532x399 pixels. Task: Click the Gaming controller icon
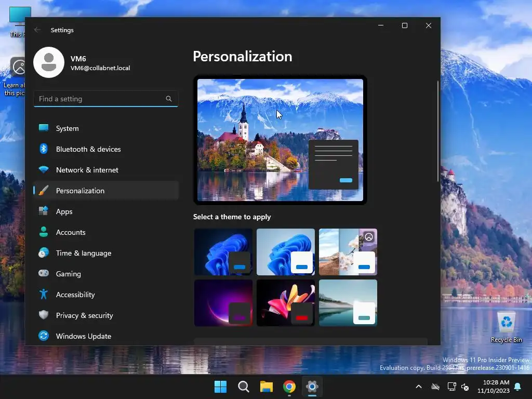44,273
